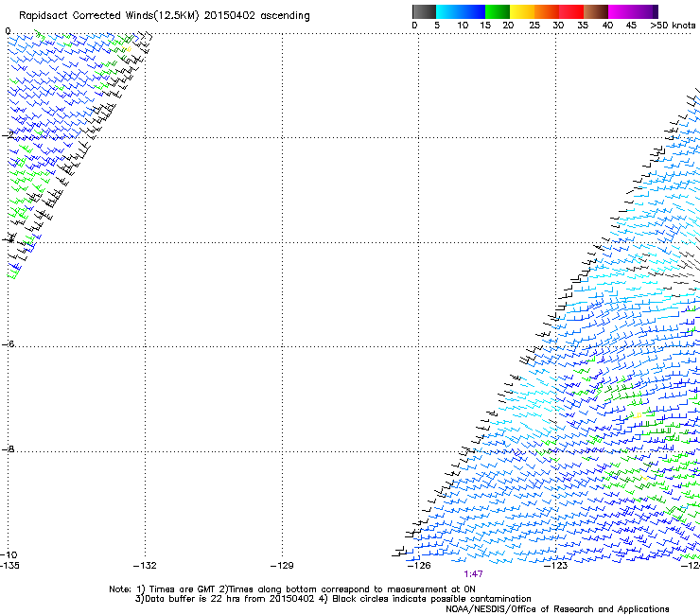The width and height of the screenshot is (700, 615).
Task: Click the purple '1:47' pass time label
Action: [x=473, y=574]
